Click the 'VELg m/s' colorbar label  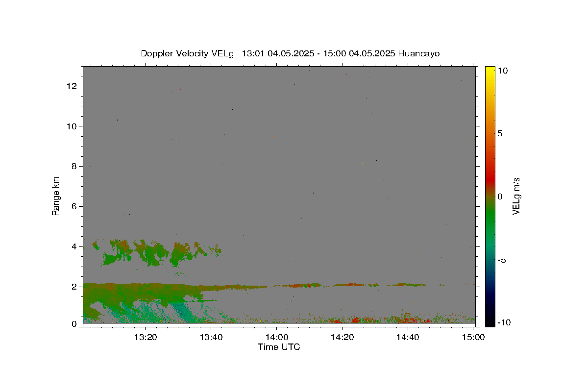click(x=515, y=196)
